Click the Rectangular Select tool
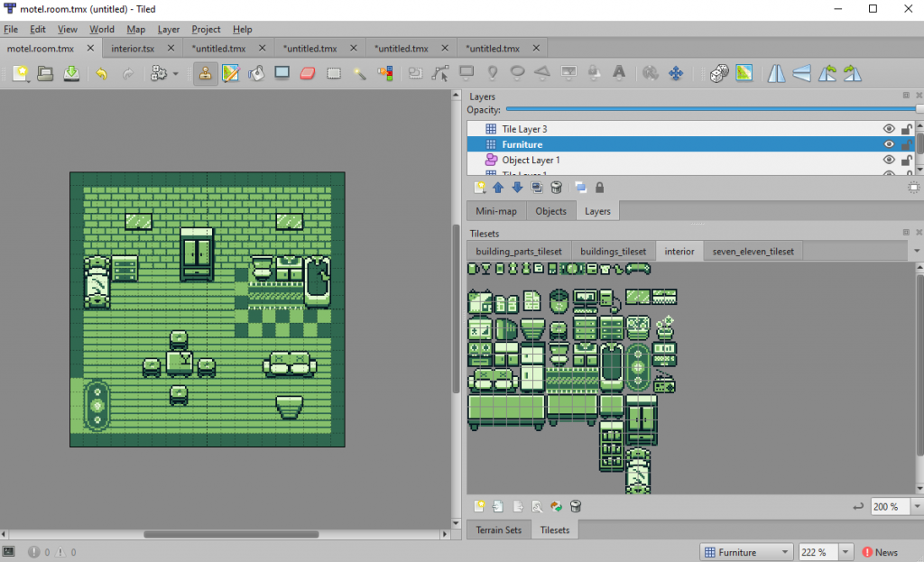924x562 pixels. point(334,73)
